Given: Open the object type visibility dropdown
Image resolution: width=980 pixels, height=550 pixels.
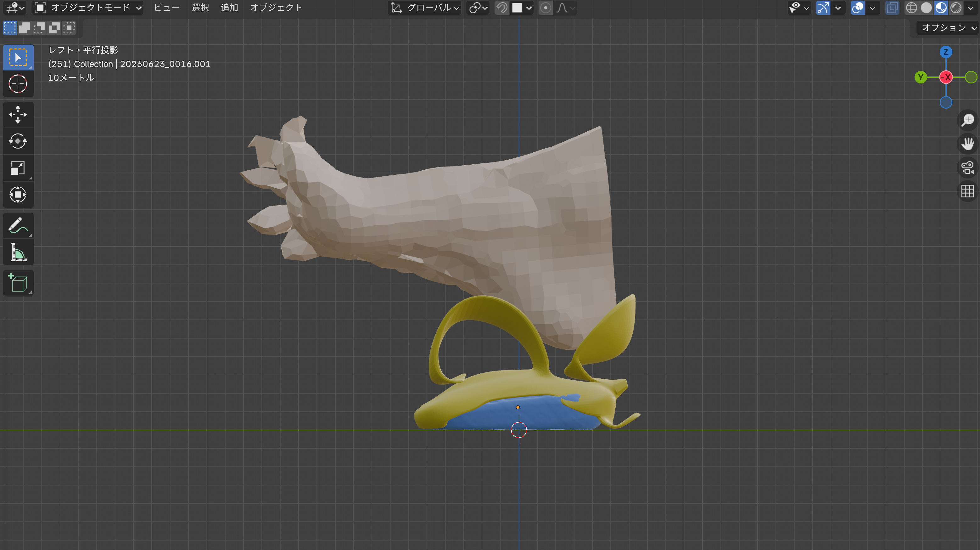Looking at the screenshot, I should (799, 8).
